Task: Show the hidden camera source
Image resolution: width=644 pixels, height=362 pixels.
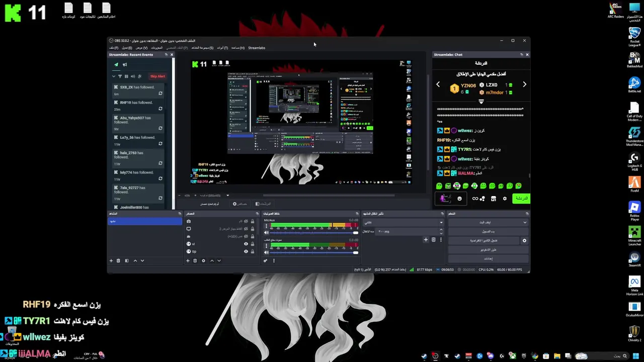Action: [246, 221]
